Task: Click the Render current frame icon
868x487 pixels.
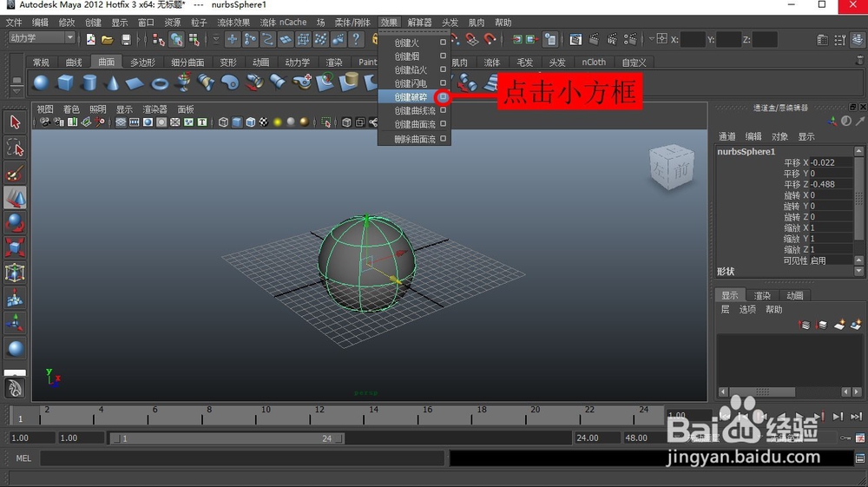Action: point(594,39)
